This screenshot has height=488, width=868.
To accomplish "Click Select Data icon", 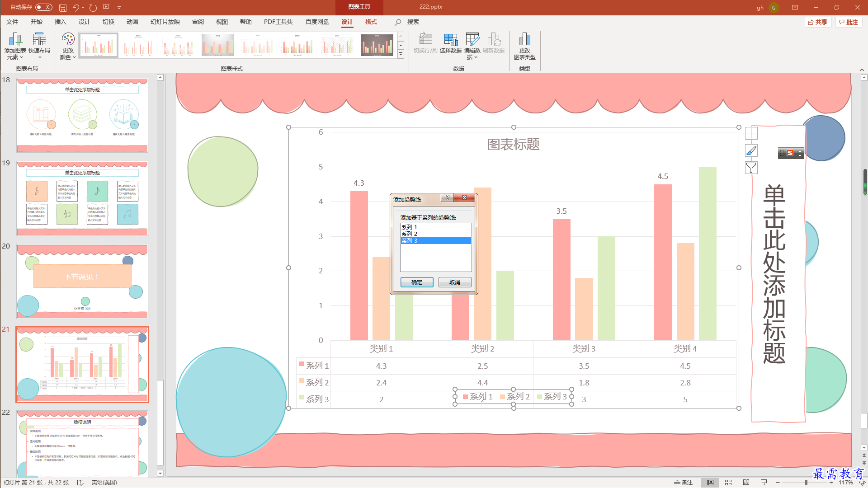I will pos(451,43).
